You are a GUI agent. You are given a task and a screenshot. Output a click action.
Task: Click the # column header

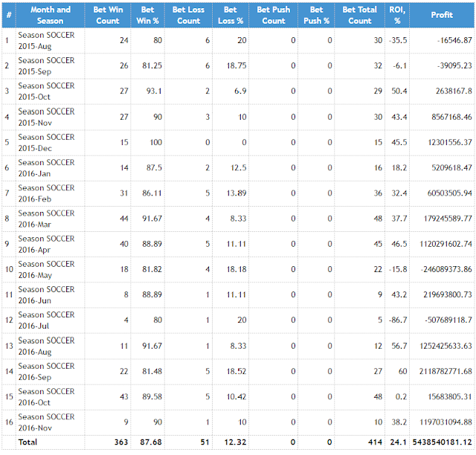(9, 15)
